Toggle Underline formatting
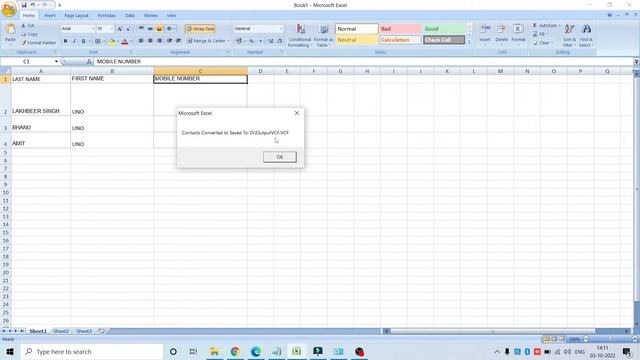640x360 pixels. [x=83, y=41]
